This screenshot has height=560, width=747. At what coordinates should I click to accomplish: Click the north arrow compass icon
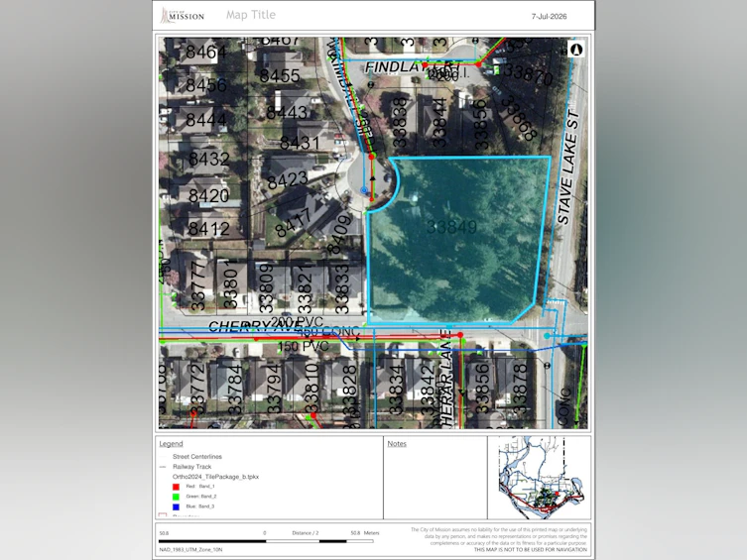[576, 49]
